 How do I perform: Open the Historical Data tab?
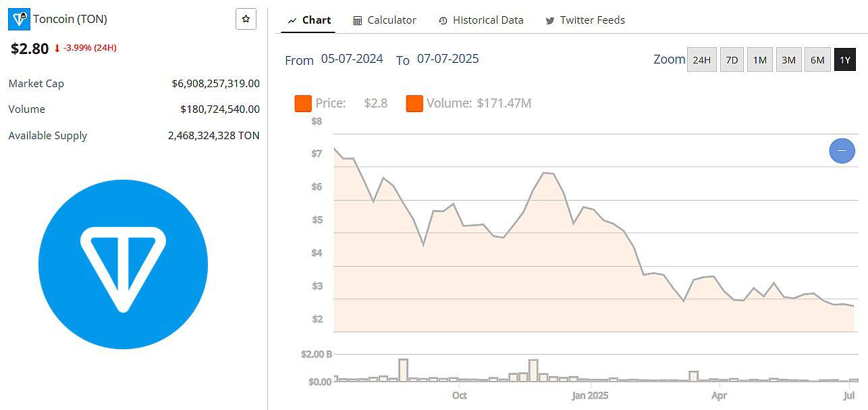481,20
